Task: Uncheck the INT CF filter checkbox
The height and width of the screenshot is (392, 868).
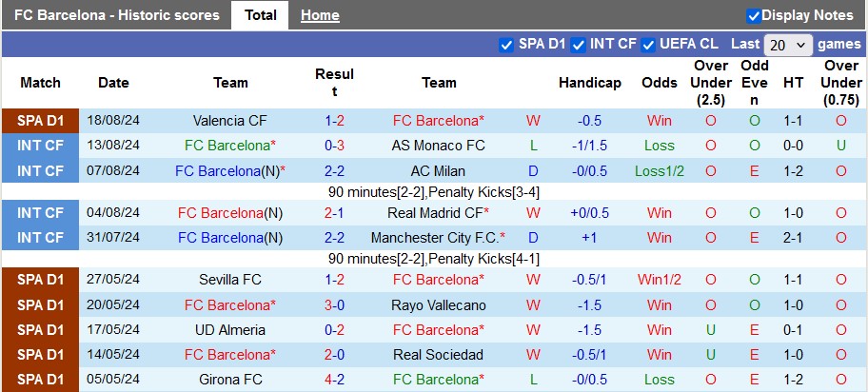Action: tap(578, 44)
